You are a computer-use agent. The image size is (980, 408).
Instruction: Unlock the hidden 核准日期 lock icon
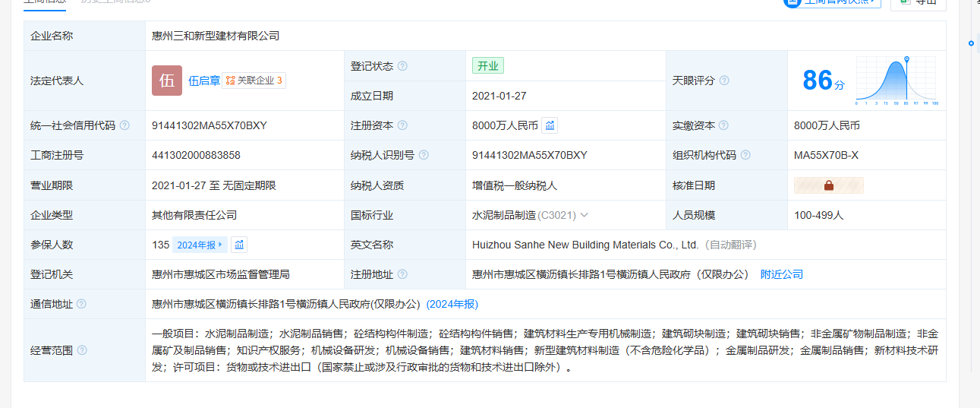pos(829,185)
